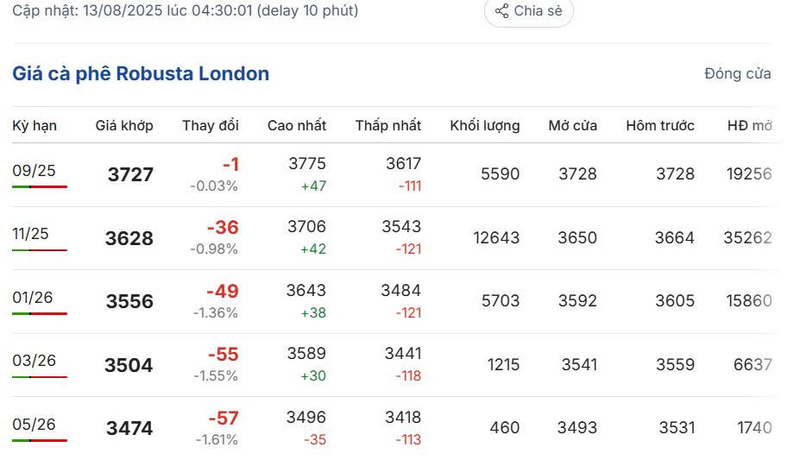The height and width of the screenshot is (460, 800).
Task: Choose the Thấp nhất column header
Action: pyautogui.click(x=388, y=126)
